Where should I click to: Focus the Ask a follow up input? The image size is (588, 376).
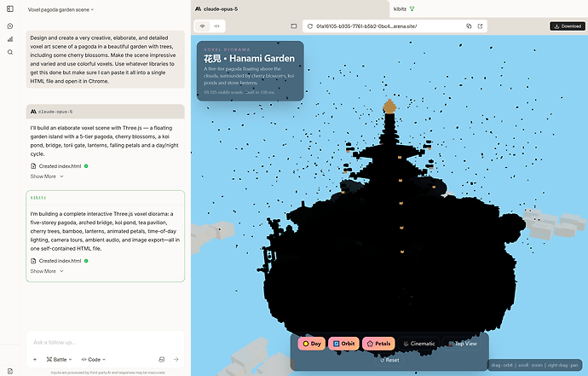pyautogui.click(x=106, y=342)
